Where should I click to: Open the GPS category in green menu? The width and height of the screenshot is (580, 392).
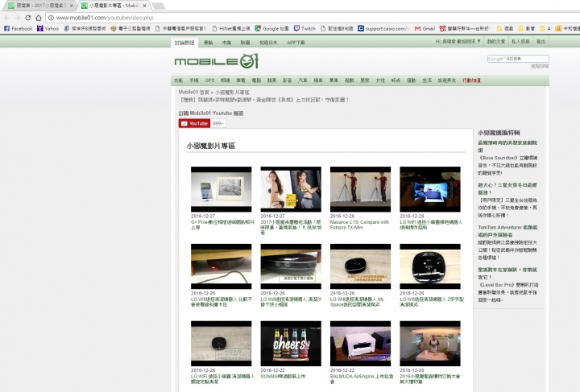[x=209, y=80]
